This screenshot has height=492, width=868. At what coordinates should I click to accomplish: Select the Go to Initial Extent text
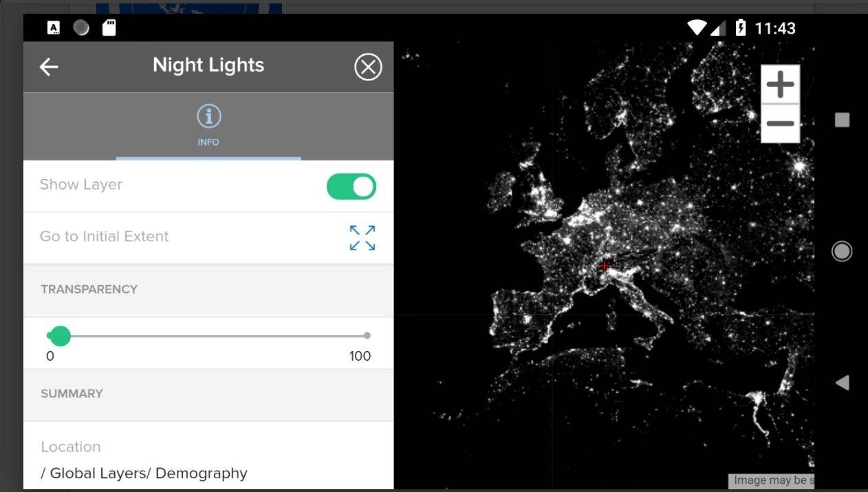pos(104,236)
